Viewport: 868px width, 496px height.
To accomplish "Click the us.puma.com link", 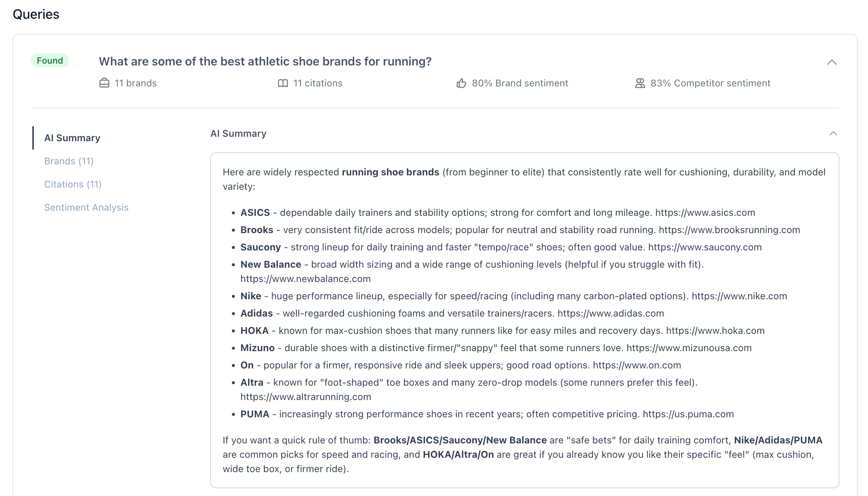I will click(688, 414).
